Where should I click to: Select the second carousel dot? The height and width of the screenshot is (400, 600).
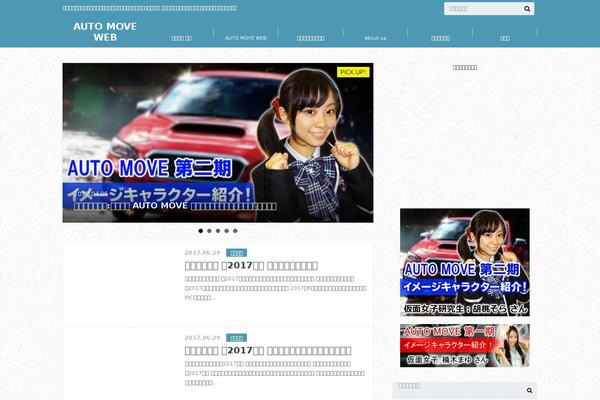(x=209, y=231)
